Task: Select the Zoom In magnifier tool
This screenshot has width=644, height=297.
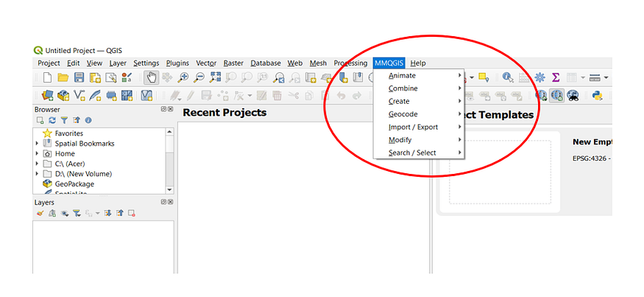Action: coord(183,77)
